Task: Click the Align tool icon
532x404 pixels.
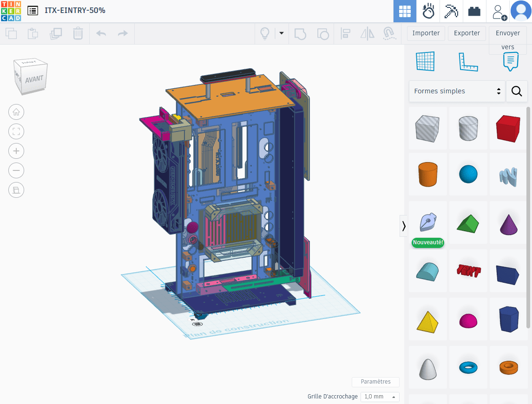Action: (345, 33)
